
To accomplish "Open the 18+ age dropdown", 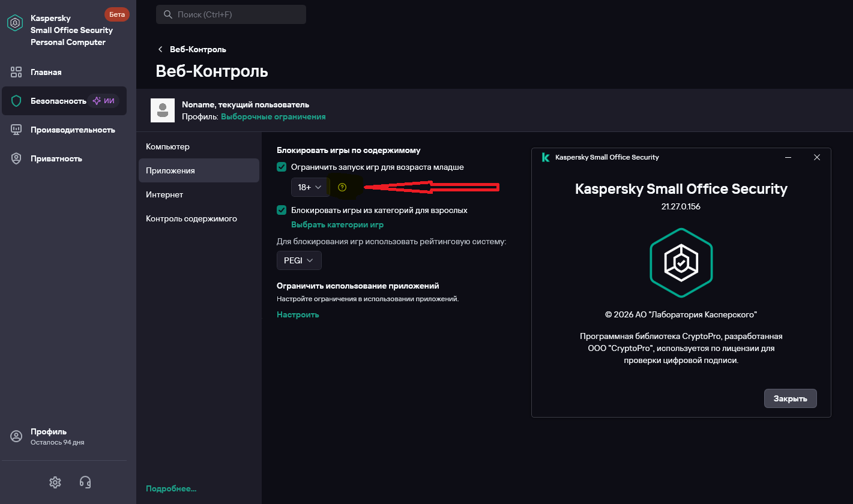I will [x=310, y=187].
